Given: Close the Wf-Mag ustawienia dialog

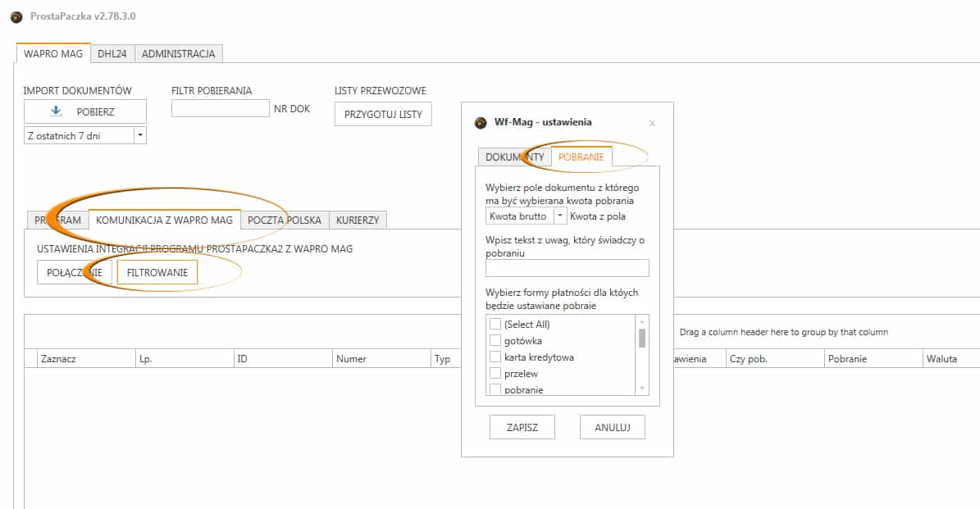Looking at the screenshot, I should coord(652,124).
